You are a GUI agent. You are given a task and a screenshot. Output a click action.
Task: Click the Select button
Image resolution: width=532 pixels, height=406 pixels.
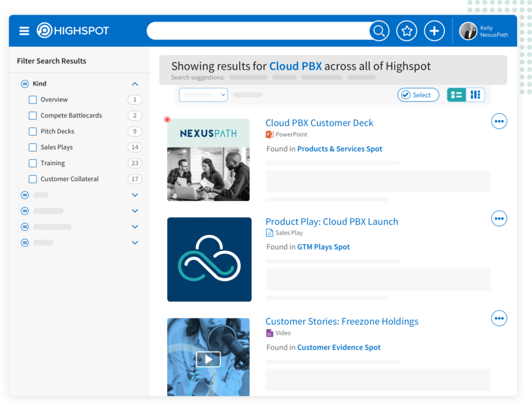pyautogui.click(x=418, y=95)
